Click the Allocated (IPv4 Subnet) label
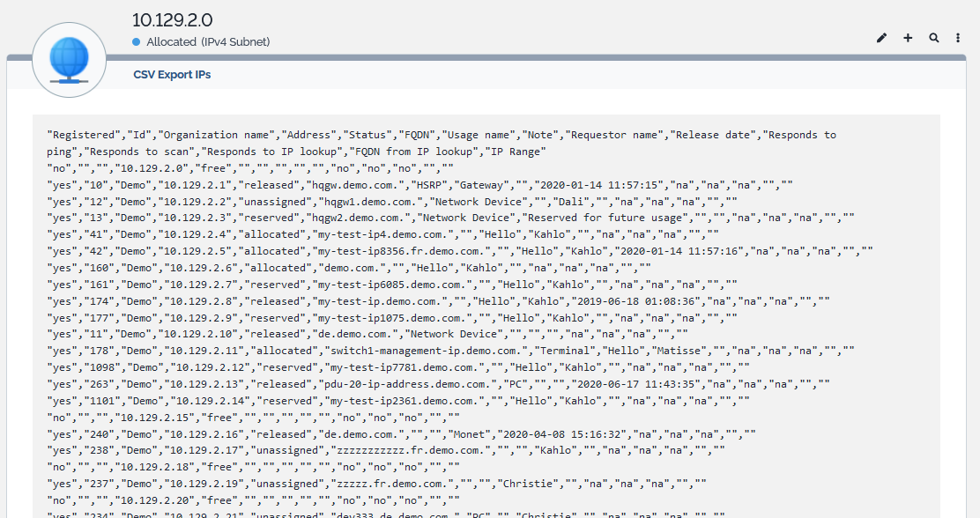The width and height of the screenshot is (980, 518). (x=208, y=42)
